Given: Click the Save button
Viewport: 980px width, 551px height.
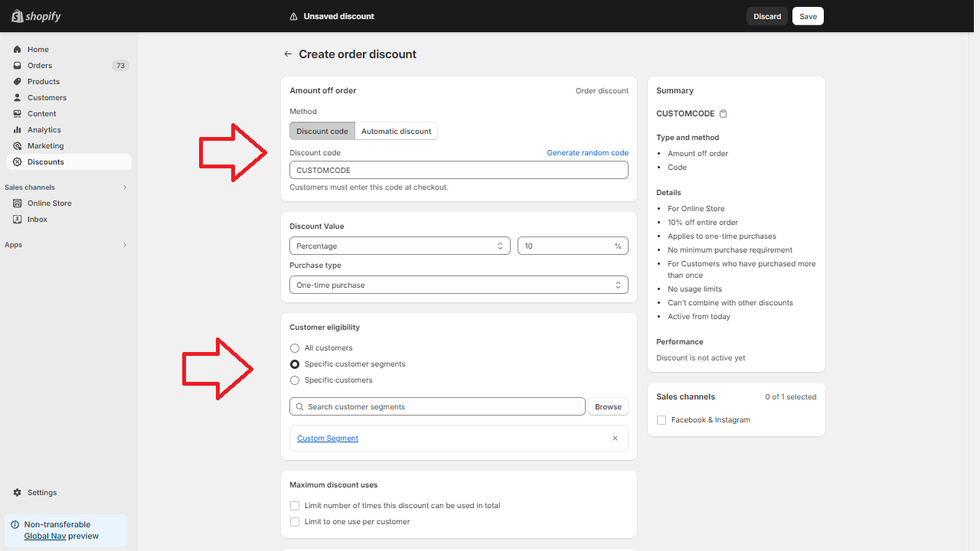Looking at the screenshot, I should click(x=808, y=16).
